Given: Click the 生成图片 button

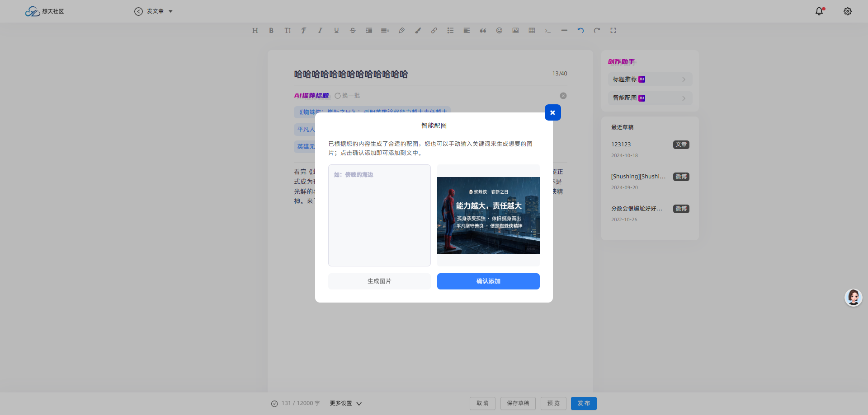Looking at the screenshot, I should coord(379,281).
